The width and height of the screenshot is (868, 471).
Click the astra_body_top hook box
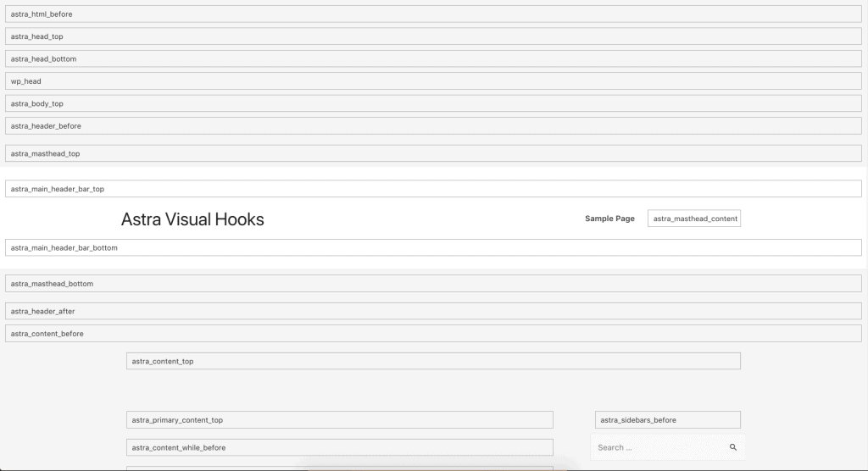coord(433,103)
